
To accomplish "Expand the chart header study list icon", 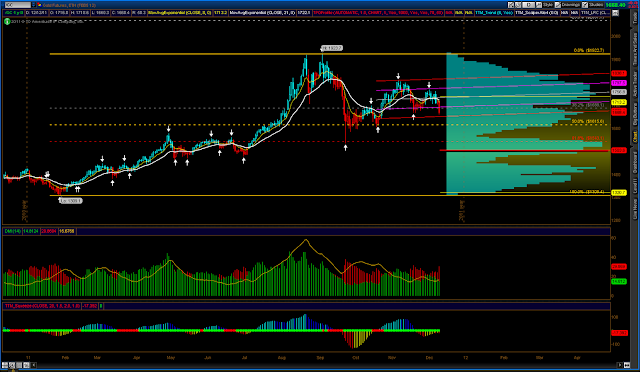I will (x=615, y=13).
